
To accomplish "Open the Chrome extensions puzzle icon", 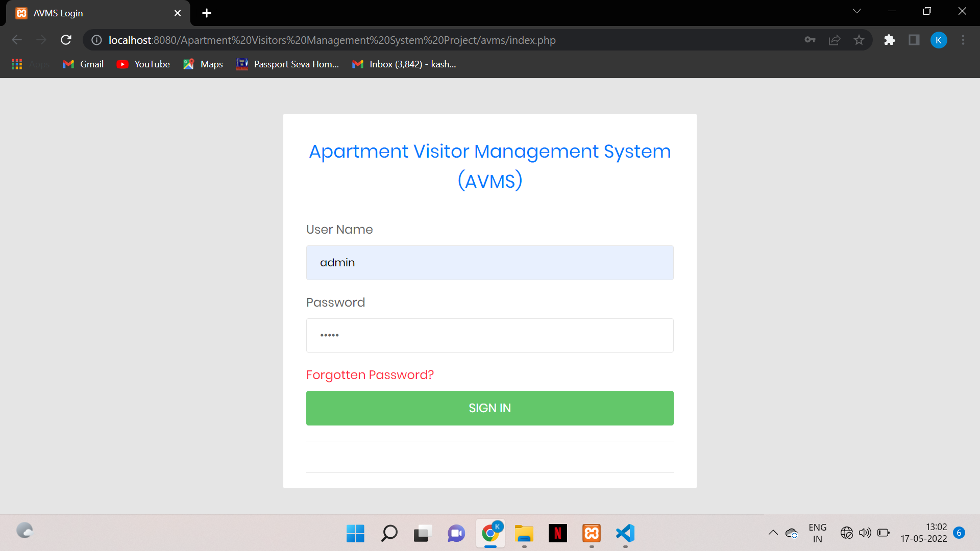I will click(x=890, y=40).
